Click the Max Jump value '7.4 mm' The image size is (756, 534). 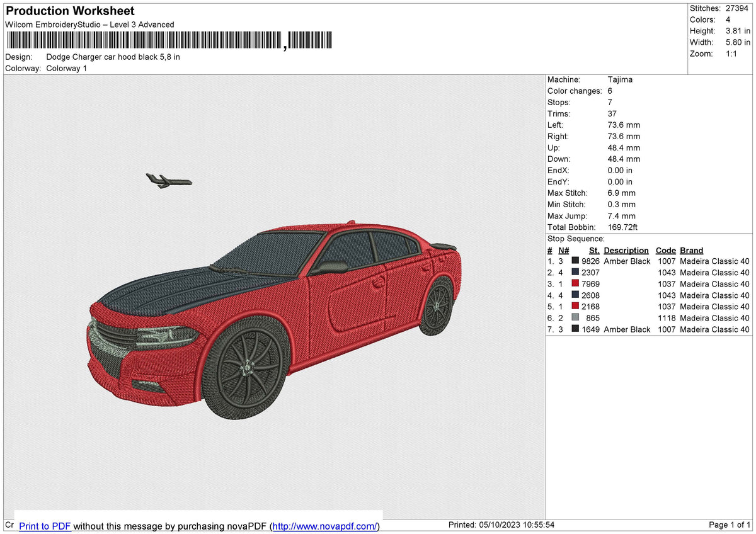coord(622,215)
